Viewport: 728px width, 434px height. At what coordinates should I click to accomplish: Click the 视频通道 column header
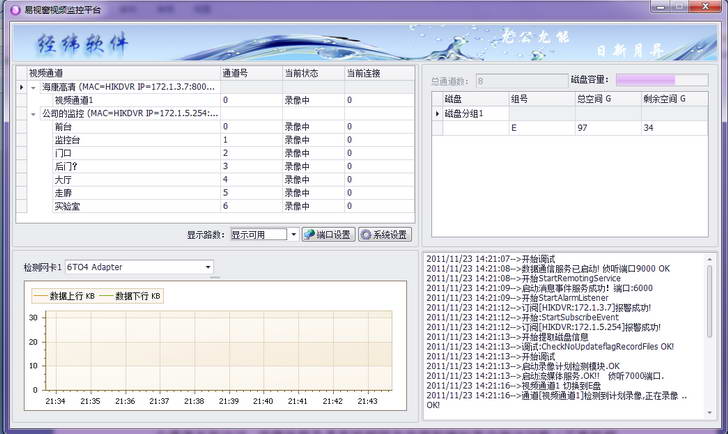(x=124, y=73)
